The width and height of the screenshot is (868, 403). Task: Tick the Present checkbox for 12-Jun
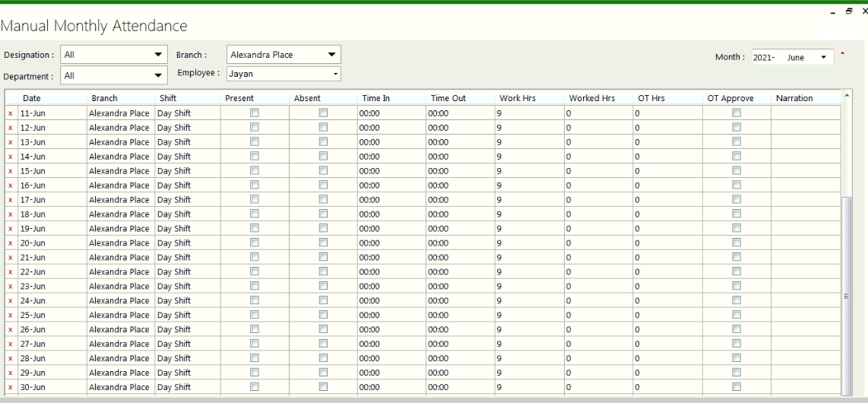254,128
